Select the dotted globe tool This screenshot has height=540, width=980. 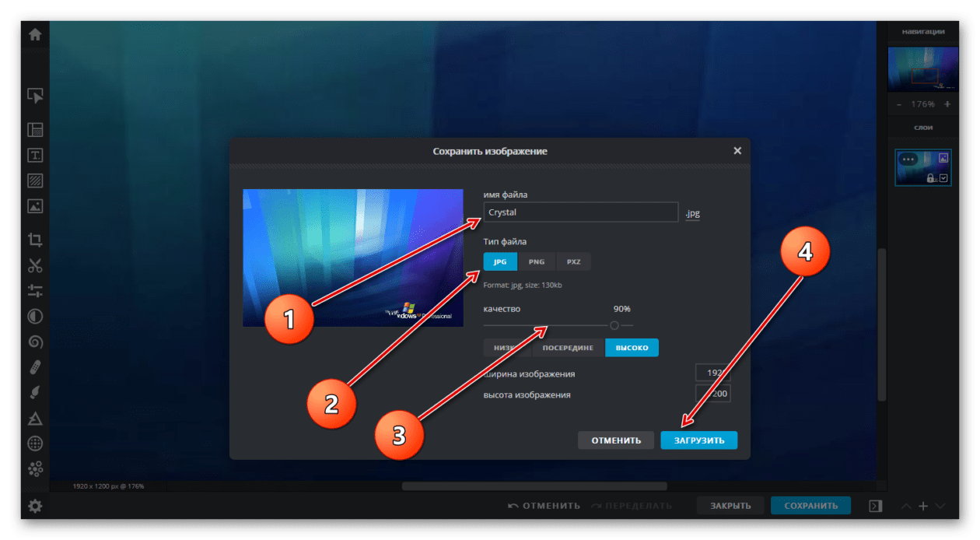(x=35, y=444)
